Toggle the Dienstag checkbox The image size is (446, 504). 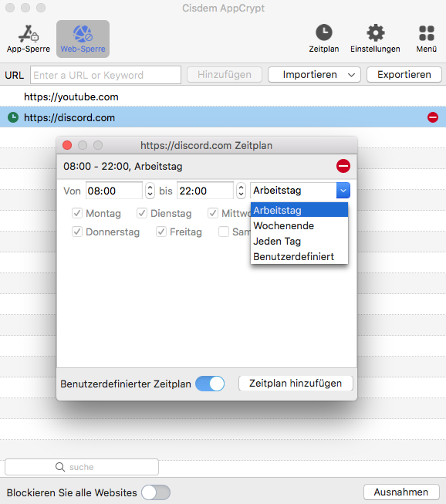point(142,213)
